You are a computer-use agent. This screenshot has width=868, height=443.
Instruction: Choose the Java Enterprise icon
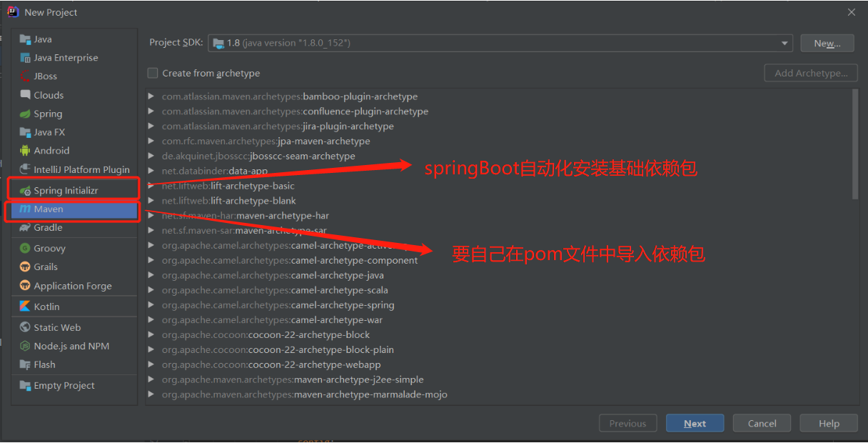click(x=26, y=58)
